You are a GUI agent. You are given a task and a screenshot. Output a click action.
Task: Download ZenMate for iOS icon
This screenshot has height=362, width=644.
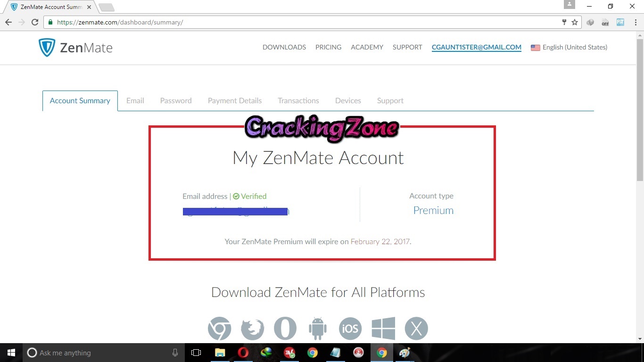[350, 329]
